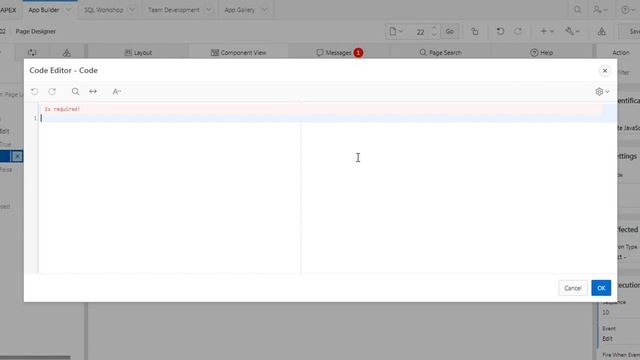The height and width of the screenshot is (360, 640).
Task: Open the Page Designer Help tab
Action: click(542, 53)
